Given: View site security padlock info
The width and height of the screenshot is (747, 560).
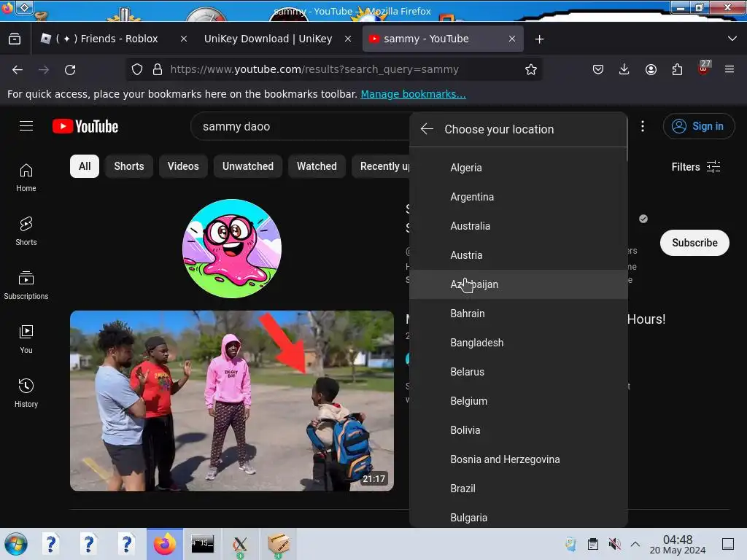Looking at the screenshot, I should (158, 69).
